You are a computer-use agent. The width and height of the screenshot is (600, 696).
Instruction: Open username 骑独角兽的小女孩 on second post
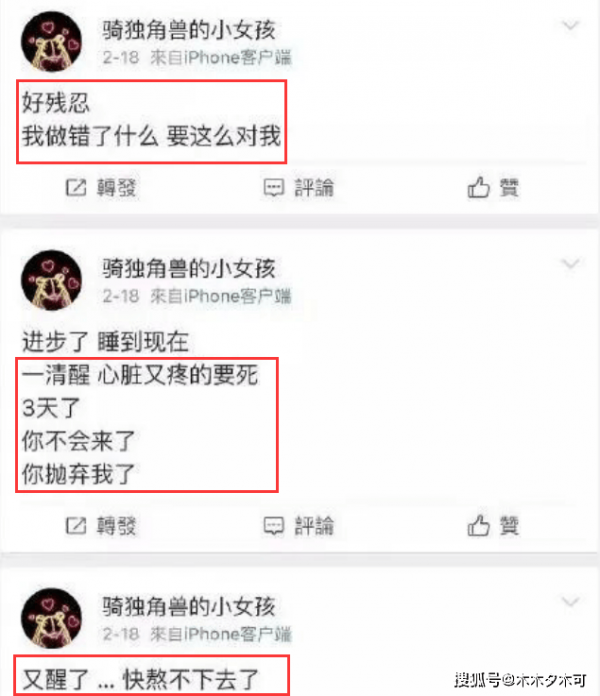189,269
